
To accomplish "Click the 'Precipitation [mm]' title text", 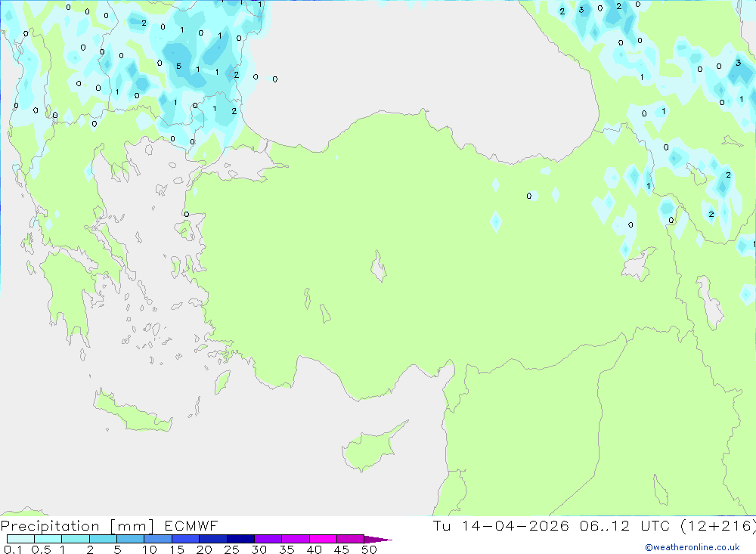I will pos(77,526).
